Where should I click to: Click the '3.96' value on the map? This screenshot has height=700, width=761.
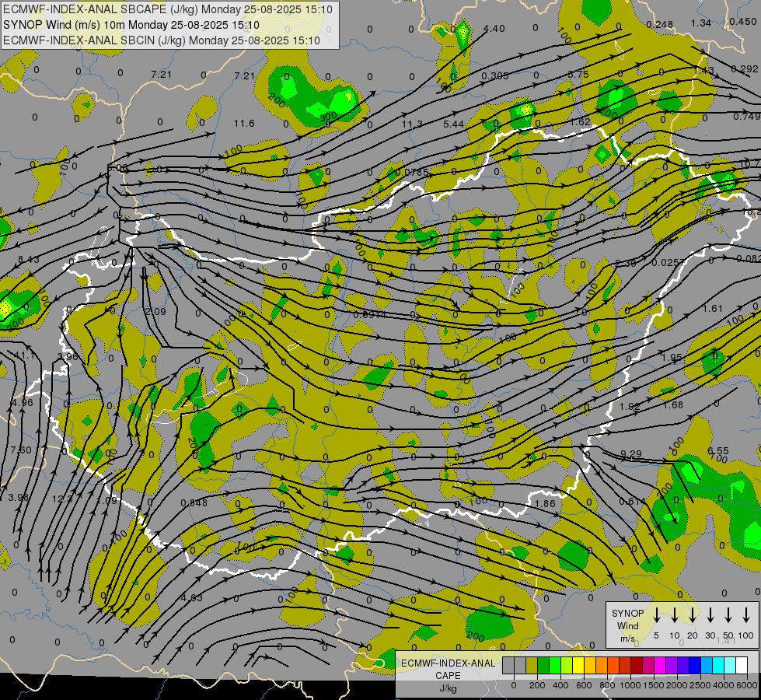click(68, 356)
